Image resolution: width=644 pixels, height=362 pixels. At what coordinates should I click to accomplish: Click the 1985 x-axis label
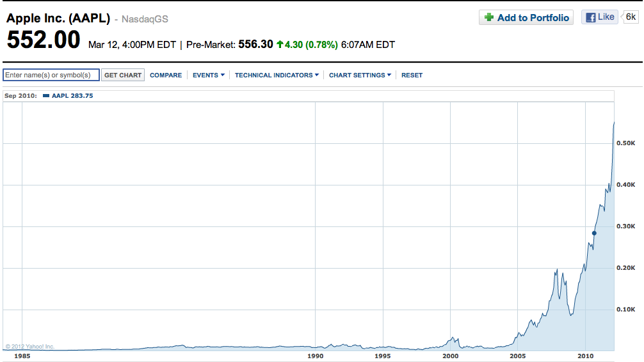pyautogui.click(x=22, y=356)
